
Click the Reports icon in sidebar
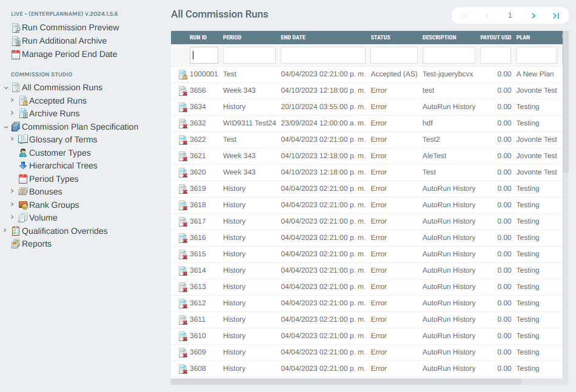16,244
